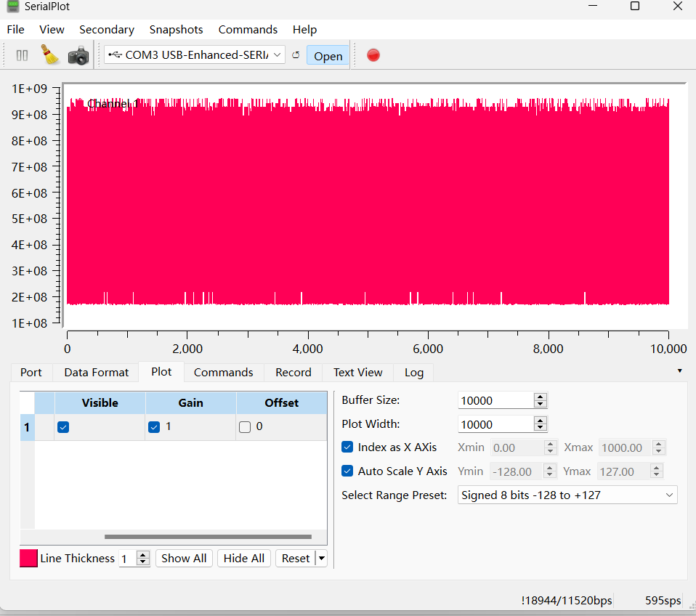Expand the Select Range Preset combo box
The width and height of the screenshot is (696, 616).
pyautogui.click(x=567, y=495)
